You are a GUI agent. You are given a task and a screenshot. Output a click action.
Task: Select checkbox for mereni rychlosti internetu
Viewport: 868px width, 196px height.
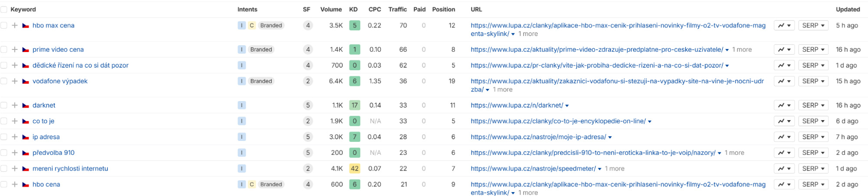click(4, 169)
